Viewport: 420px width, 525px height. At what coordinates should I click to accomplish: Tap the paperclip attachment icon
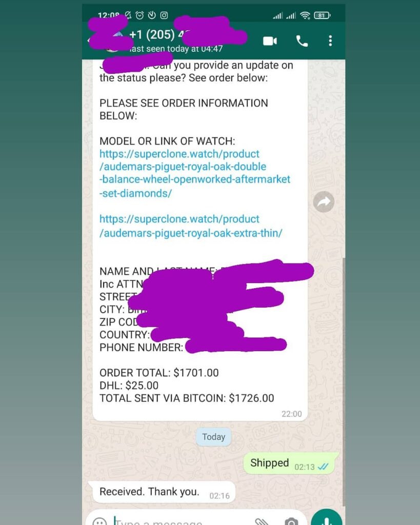point(261,521)
